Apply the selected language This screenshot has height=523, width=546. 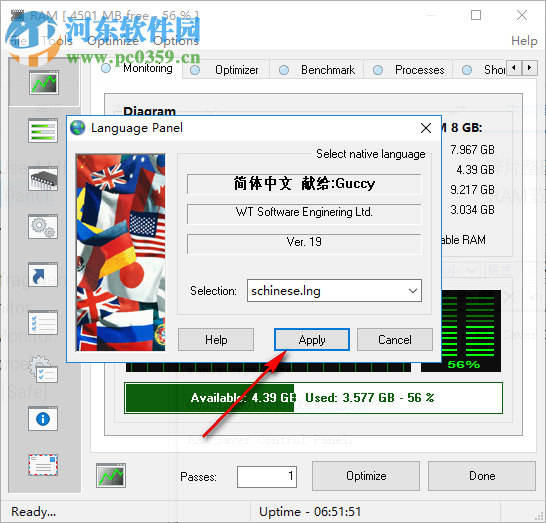pos(312,339)
